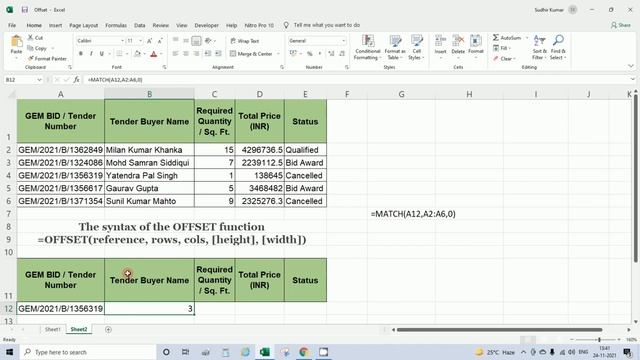Click the AutoSum sigma icon
640x360 pixels.
(x=496, y=38)
